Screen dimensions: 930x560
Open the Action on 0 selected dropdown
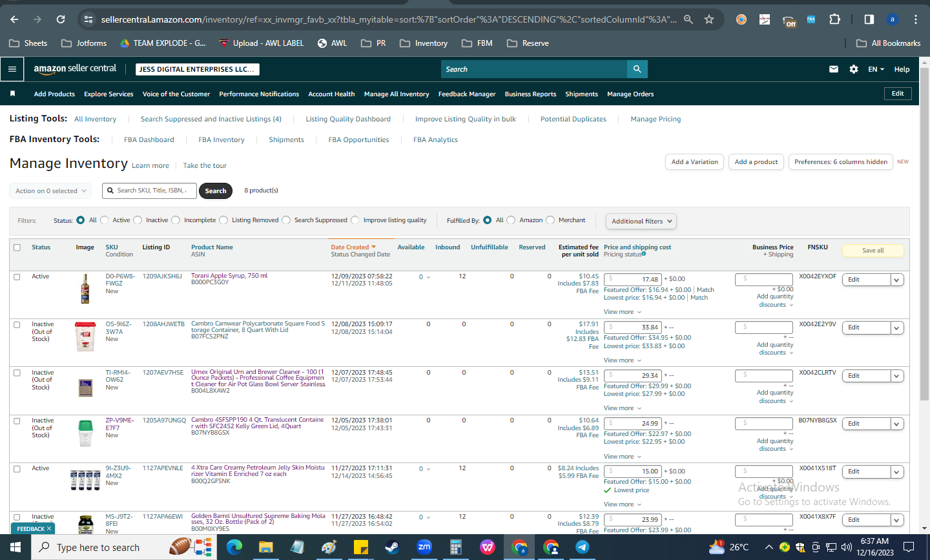50,191
